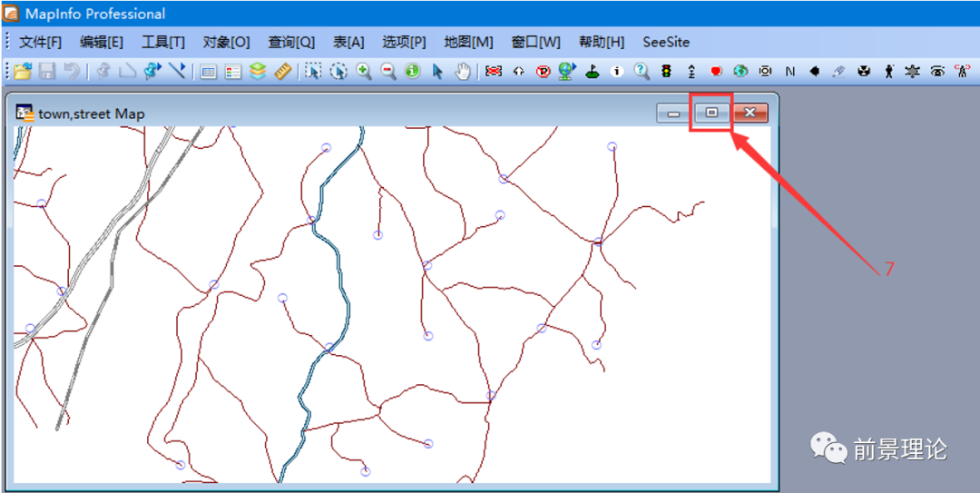Click the legend window icon
The image size is (980, 493).
(x=233, y=72)
